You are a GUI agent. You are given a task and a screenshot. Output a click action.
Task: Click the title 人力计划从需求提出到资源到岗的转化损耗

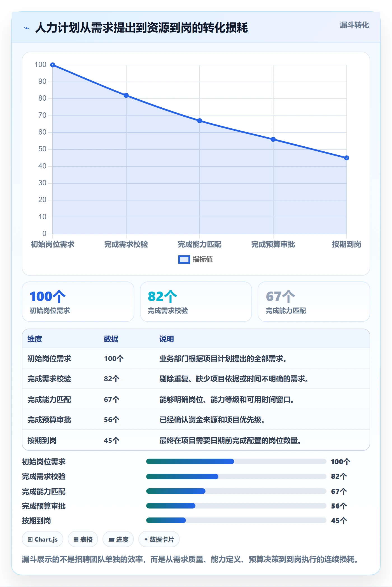point(142,28)
